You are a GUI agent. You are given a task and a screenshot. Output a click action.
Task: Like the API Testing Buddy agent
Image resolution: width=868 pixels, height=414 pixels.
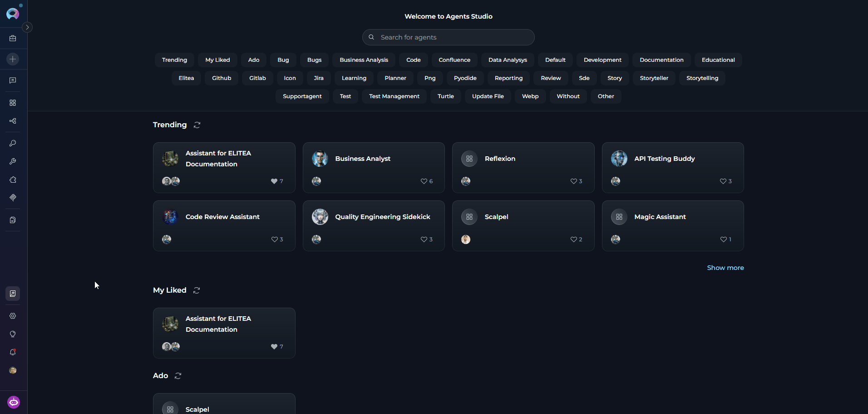click(723, 181)
